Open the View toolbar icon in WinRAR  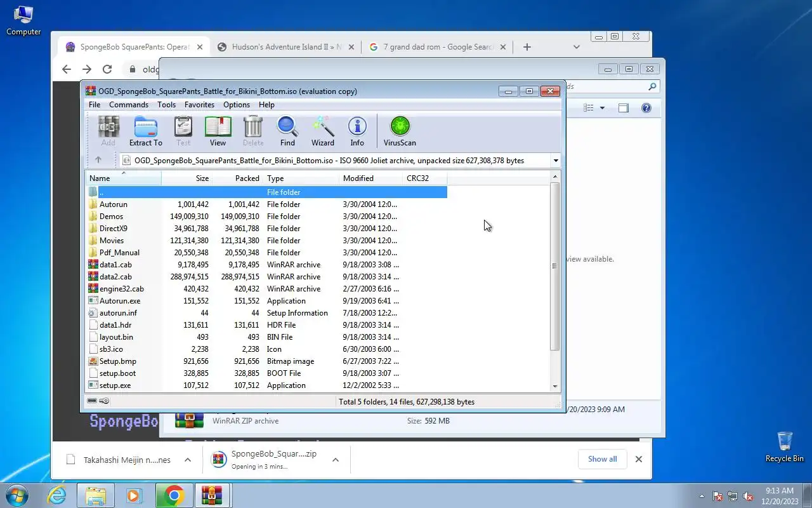(218, 131)
